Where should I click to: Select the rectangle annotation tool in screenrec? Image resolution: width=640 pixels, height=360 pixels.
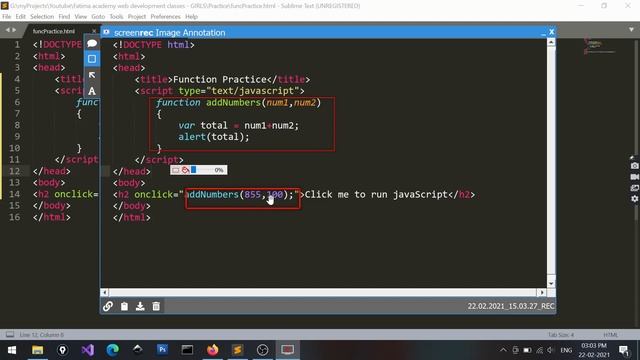[92, 59]
